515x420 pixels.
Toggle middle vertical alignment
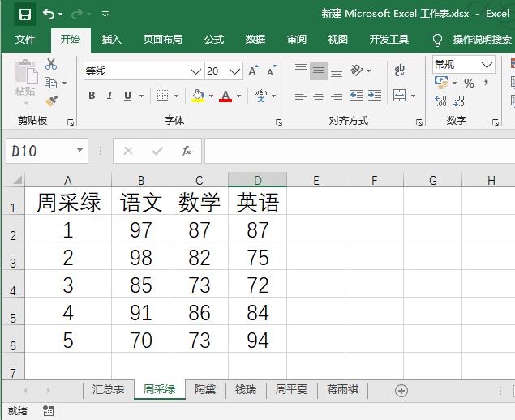pyautogui.click(x=318, y=71)
